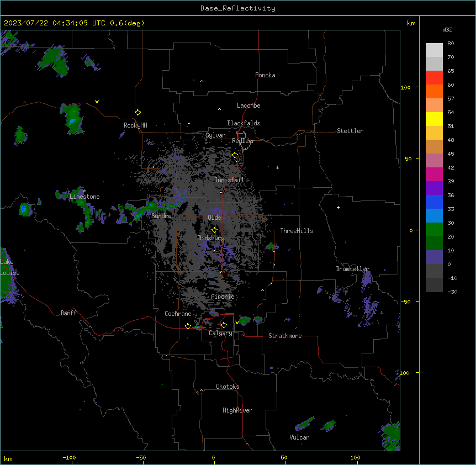Click the Base_Reflectivity title text
The height and width of the screenshot is (465, 476).
point(238,8)
